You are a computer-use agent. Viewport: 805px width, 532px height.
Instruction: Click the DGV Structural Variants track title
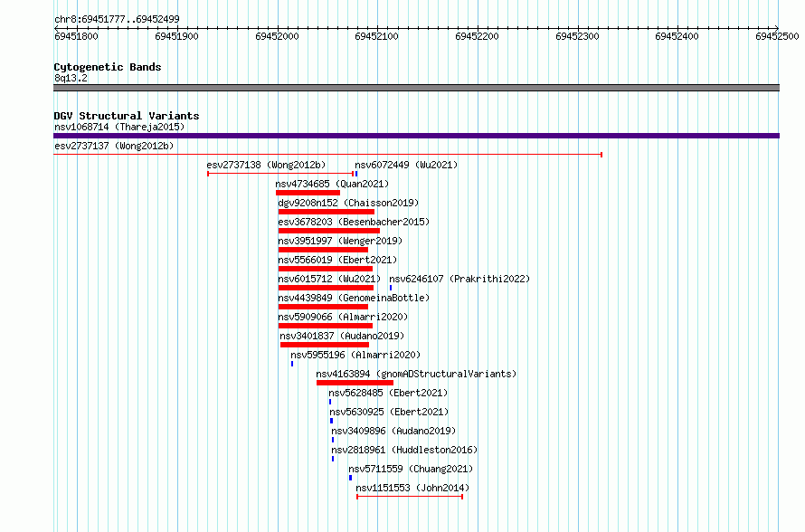click(x=127, y=116)
